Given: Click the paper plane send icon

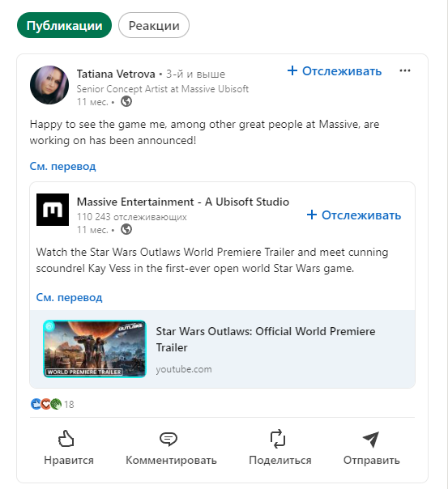Looking at the screenshot, I should click(371, 439).
